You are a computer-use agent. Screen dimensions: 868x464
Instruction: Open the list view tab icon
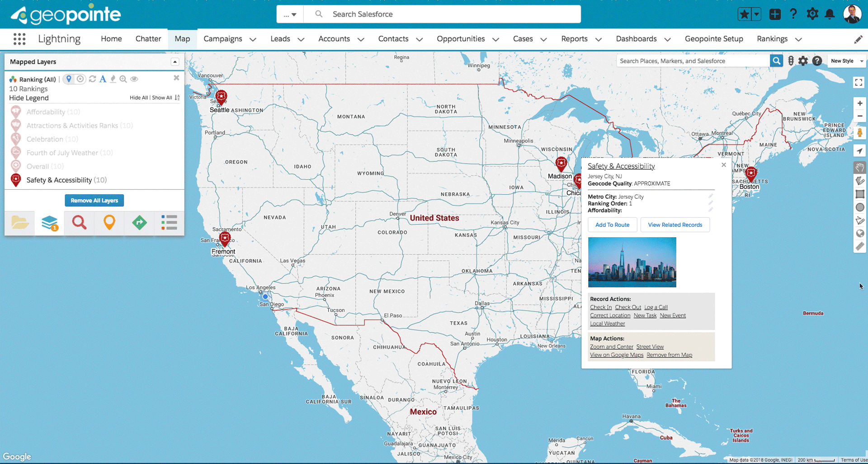pyautogui.click(x=169, y=223)
